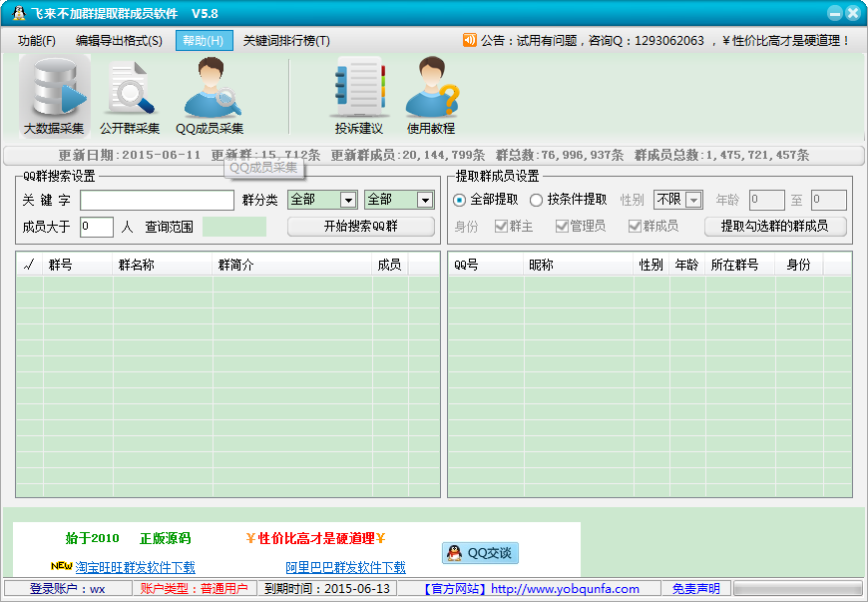Click the 始于2010 green text
The width and height of the screenshot is (868, 602).
[x=93, y=538]
